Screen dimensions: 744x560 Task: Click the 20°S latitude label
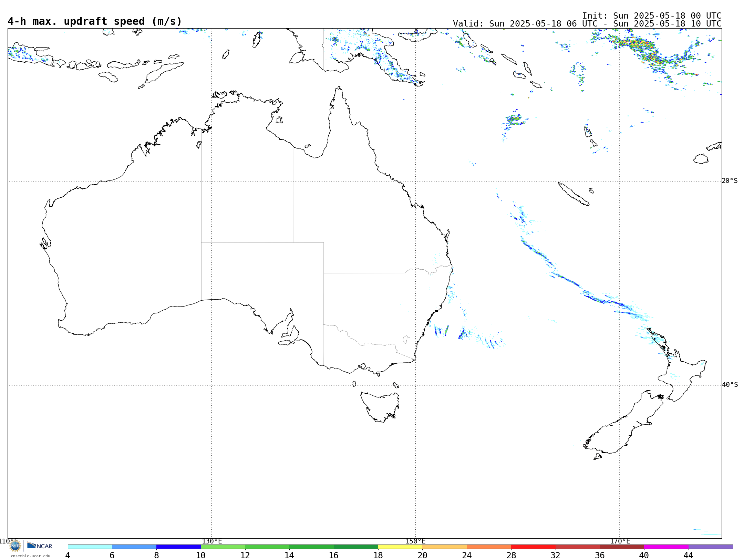click(x=730, y=181)
